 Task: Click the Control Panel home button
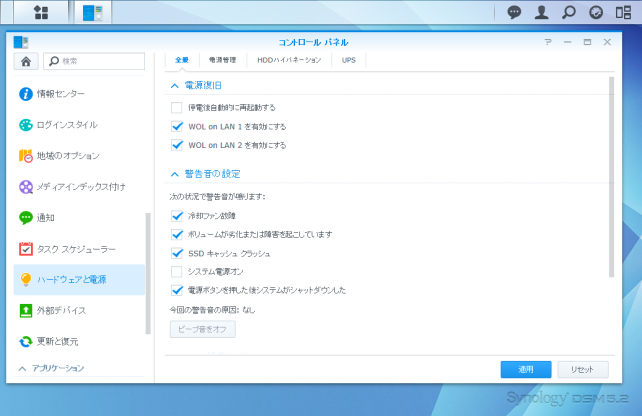26,61
